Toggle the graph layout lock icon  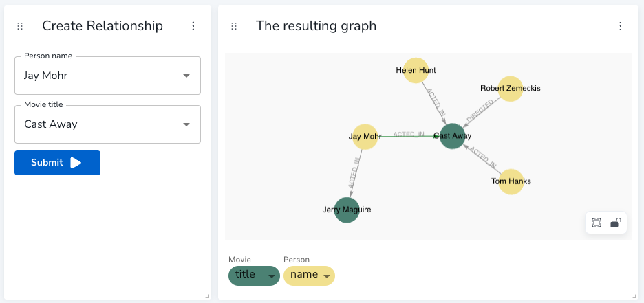tap(615, 223)
